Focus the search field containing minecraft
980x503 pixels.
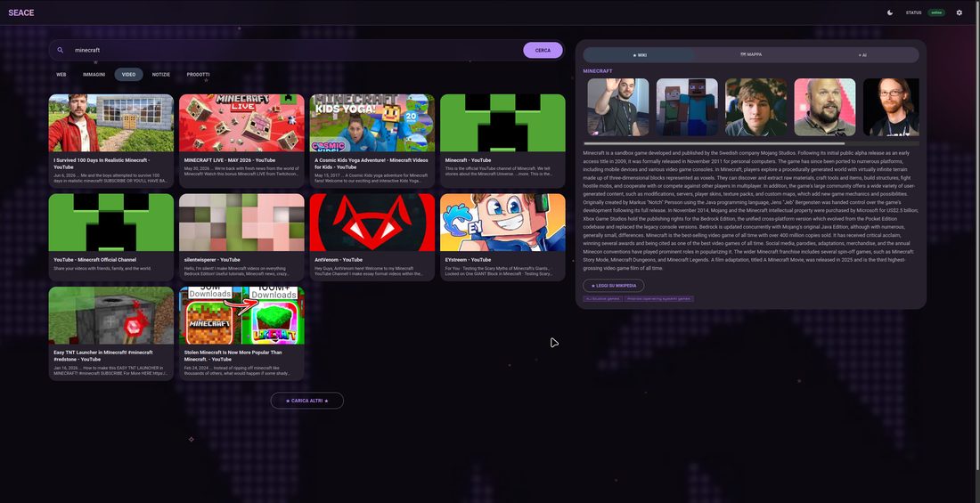[x=294, y=50]
